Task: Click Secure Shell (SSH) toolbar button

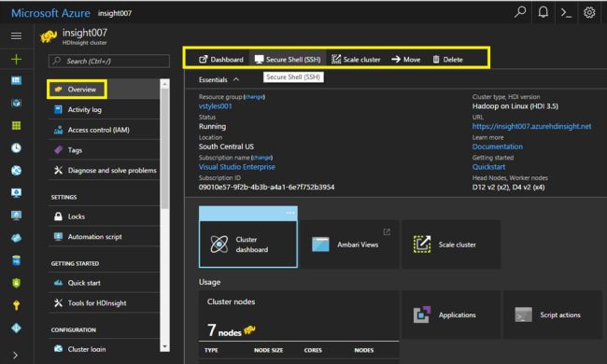Action: point(288,60)
